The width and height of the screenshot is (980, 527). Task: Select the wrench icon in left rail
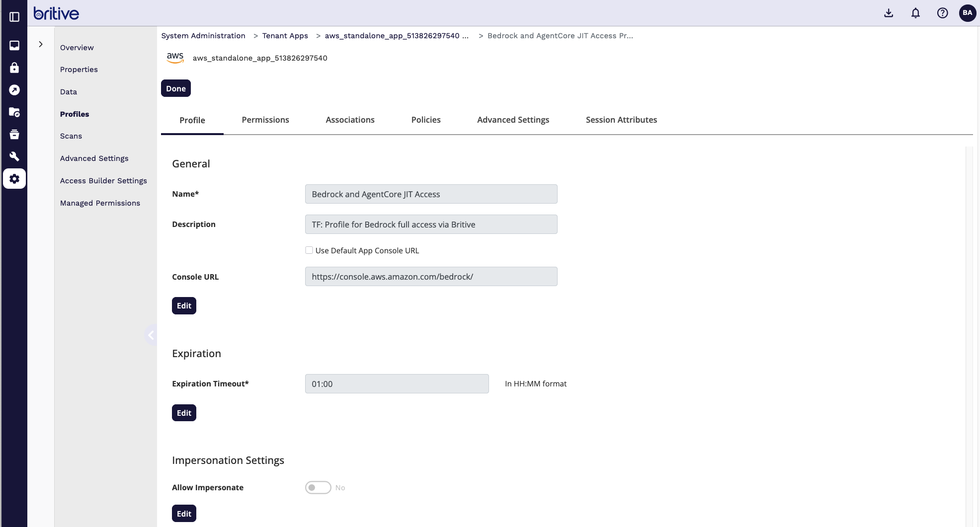coord(14,156)
